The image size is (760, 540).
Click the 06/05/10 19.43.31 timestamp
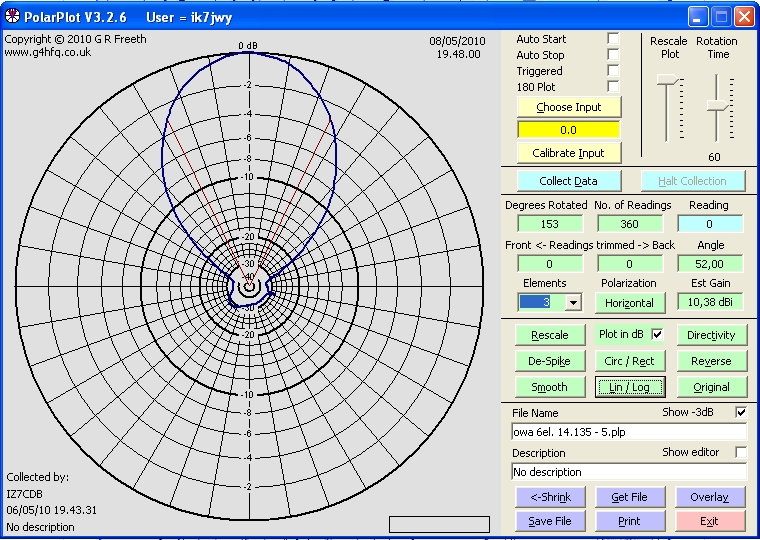[51, 510]
